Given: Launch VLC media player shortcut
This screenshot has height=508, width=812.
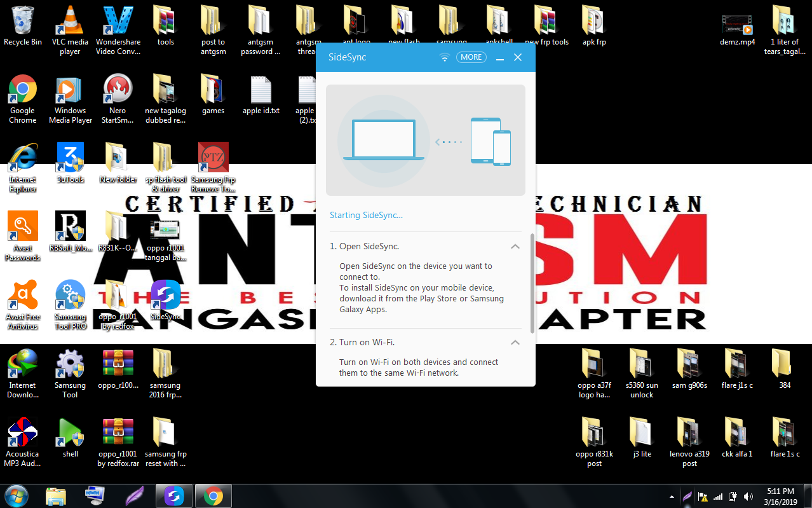Looking at the screenshot, I should 70,31.
